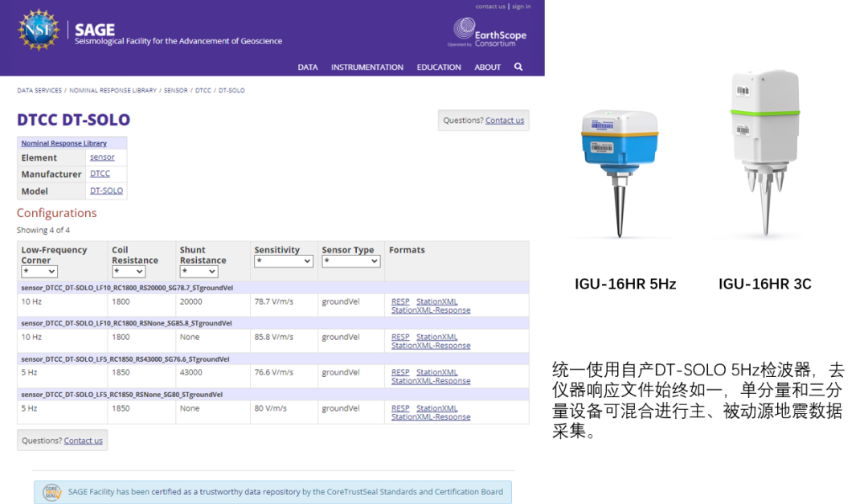Screen dimensions: 868x504
Task: Click the SAGE site title
Action: pyautogui.click(x=95, y=30)
